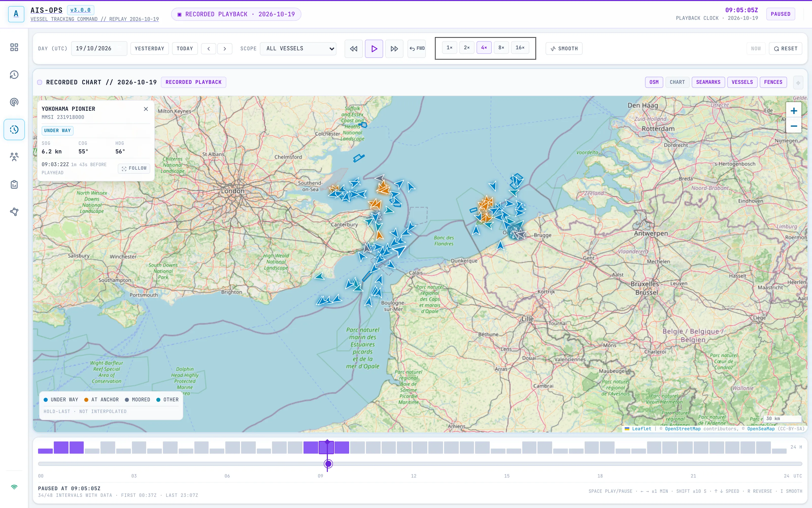Click FOLLOW for YOKOHAMA PIONIER

coord(134,168)
